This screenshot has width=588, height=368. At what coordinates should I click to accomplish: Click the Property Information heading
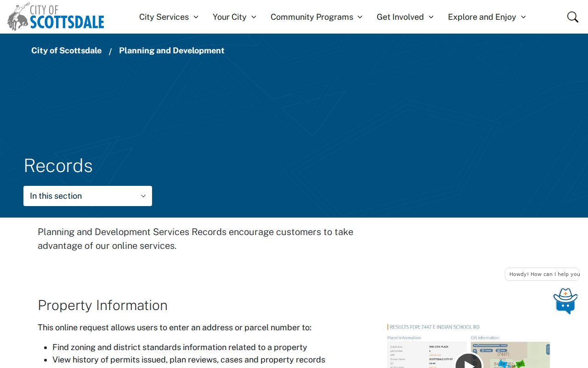coord(102,305)
